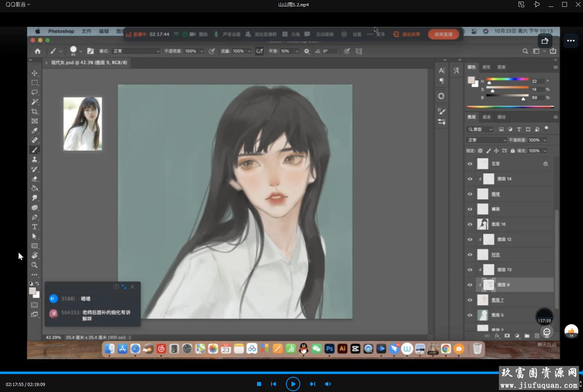Select the Type tool

pos(34,227)
